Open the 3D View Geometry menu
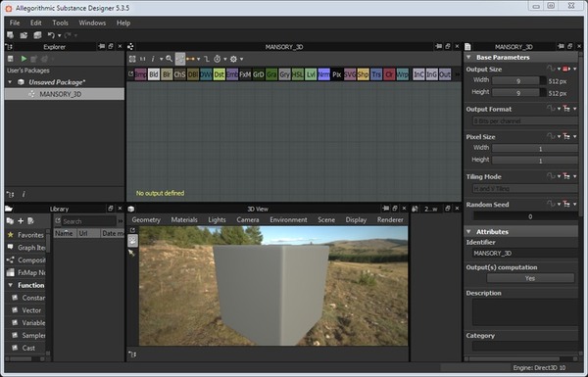The image size is (588, 377). tap(146, 219)
